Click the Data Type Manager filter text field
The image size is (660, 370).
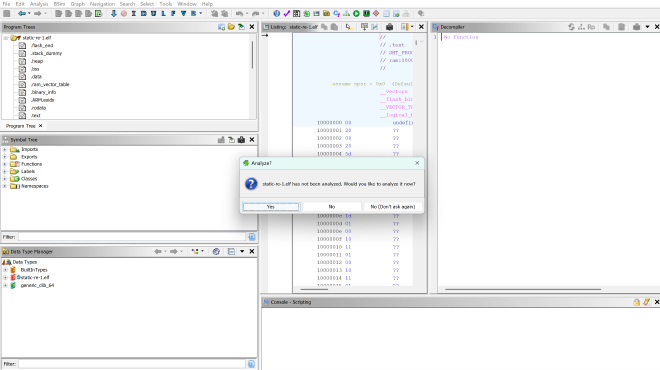[132, 364]
